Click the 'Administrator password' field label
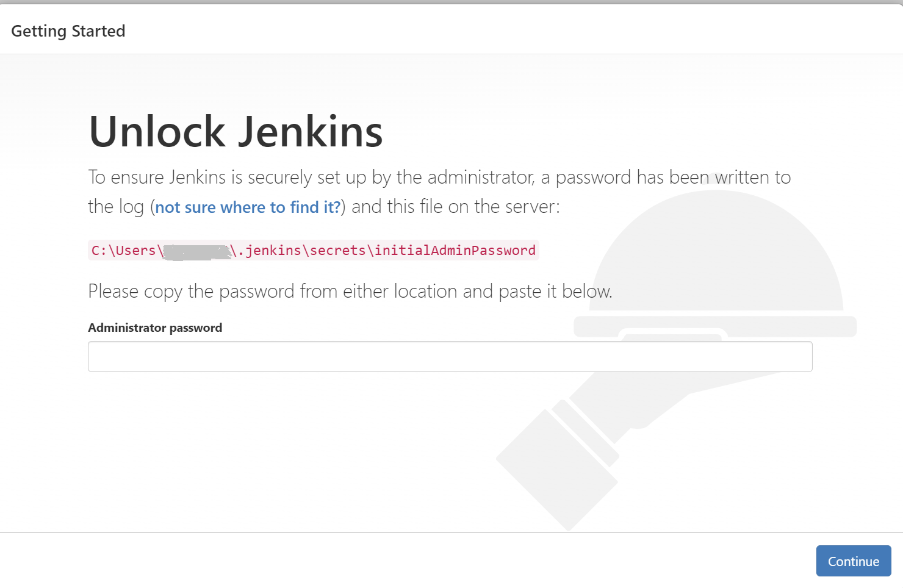Viewport: 903px width, 588px height. (x=155, y=328)
